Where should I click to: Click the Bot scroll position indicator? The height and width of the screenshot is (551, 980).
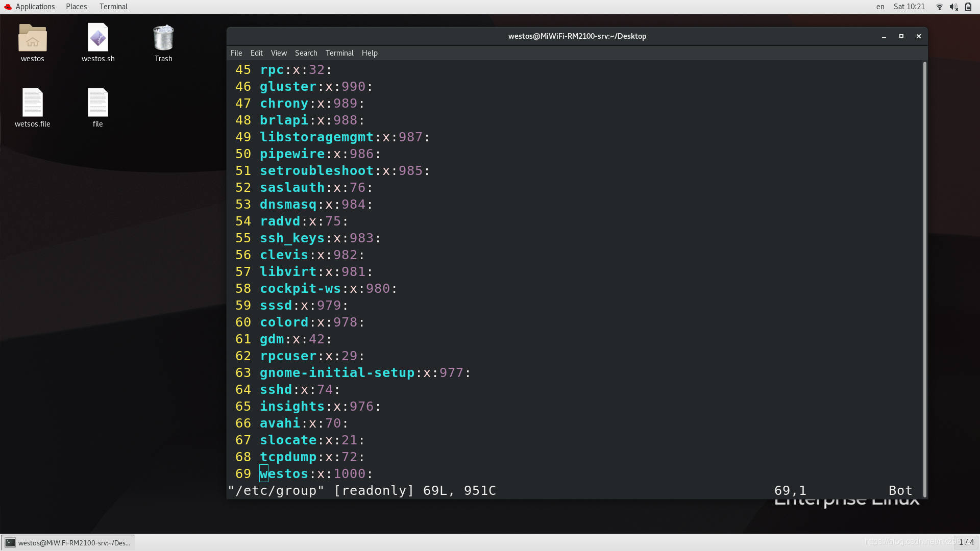point(900,491)
